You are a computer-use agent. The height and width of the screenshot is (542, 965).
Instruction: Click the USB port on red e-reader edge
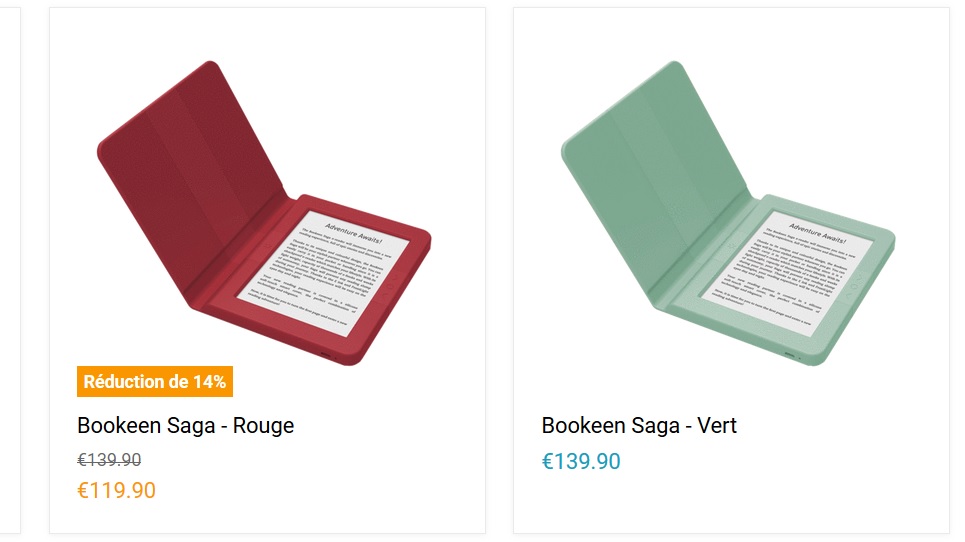pyautogui.click(x=326, y=354)
